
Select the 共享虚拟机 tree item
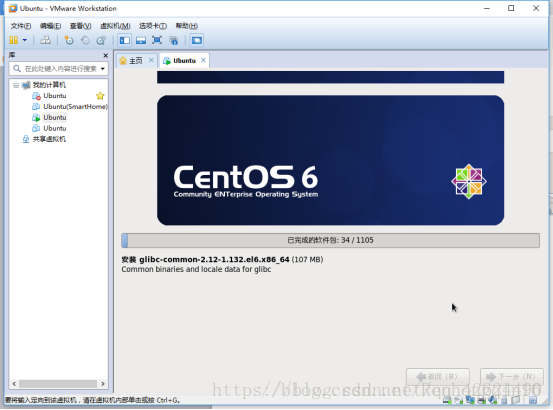click(x=49, y=139)
